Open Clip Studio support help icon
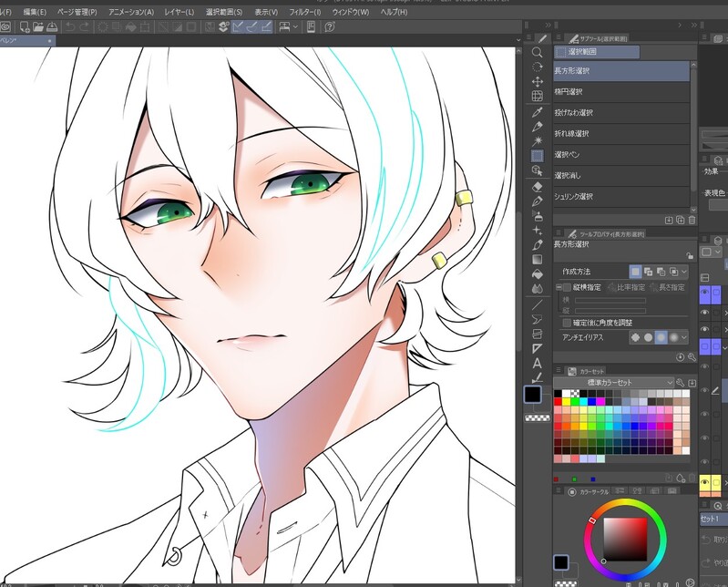 [330, 27]
